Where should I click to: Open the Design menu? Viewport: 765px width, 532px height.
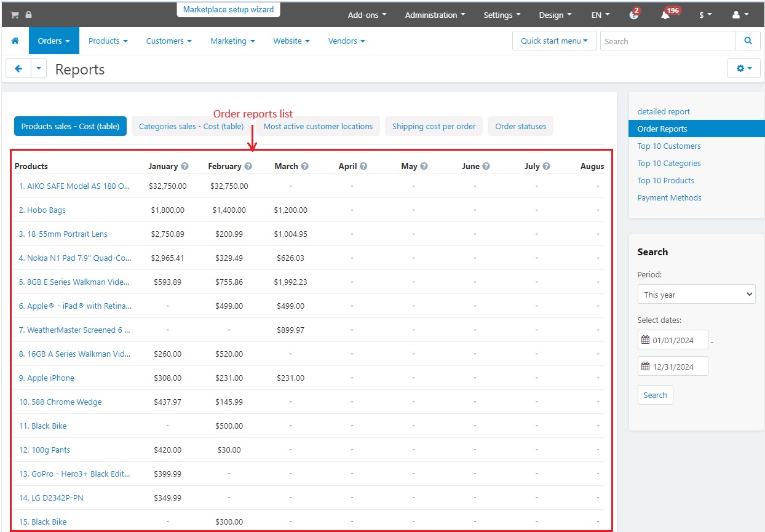point(555,15)
